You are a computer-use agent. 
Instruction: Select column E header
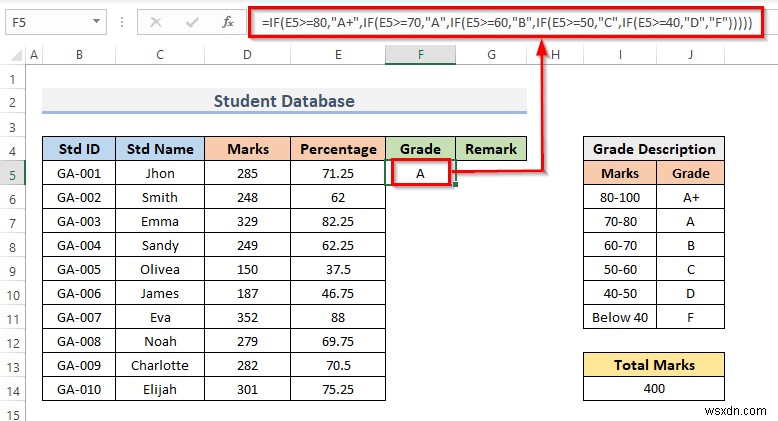point(338,55)
